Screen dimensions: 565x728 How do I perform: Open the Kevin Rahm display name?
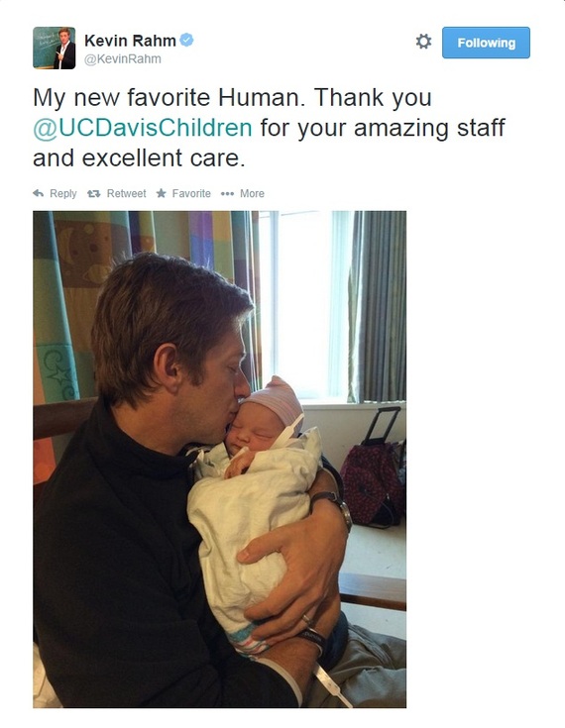coord(130,41)
